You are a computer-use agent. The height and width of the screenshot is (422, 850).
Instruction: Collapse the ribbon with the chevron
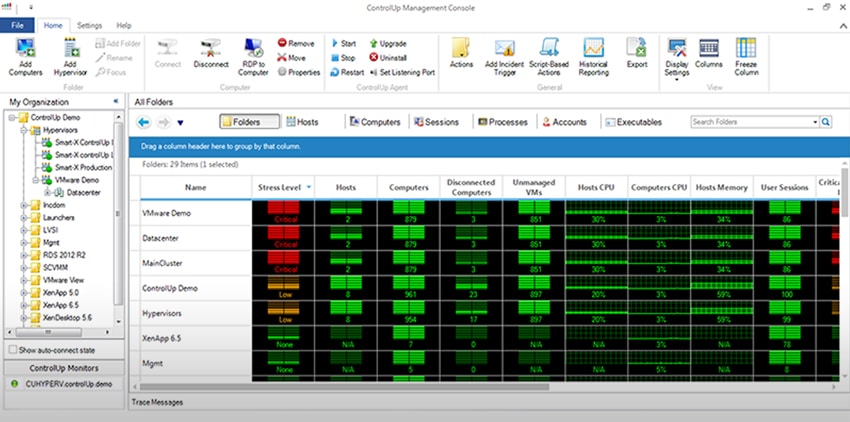coord(843,25)
